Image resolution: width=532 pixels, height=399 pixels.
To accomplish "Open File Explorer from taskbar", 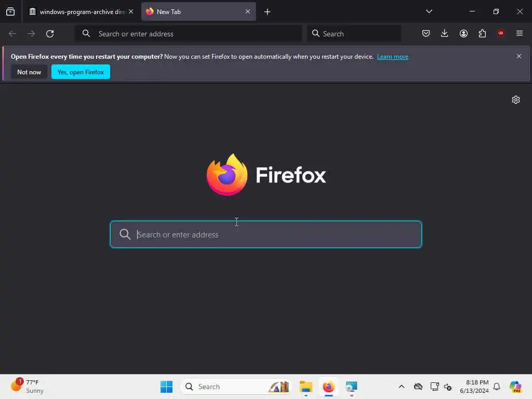I will tap(305, 387).
